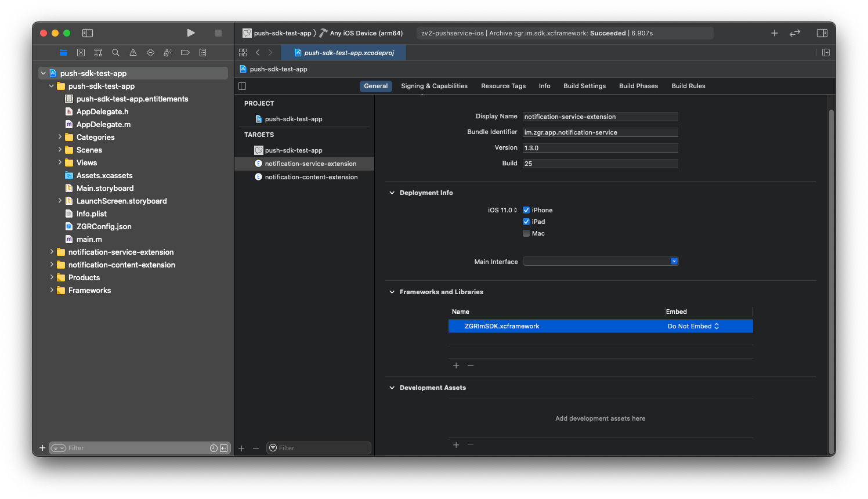868x499 pixels.
Task: Edit the Version field
Action: coord(601,148)
